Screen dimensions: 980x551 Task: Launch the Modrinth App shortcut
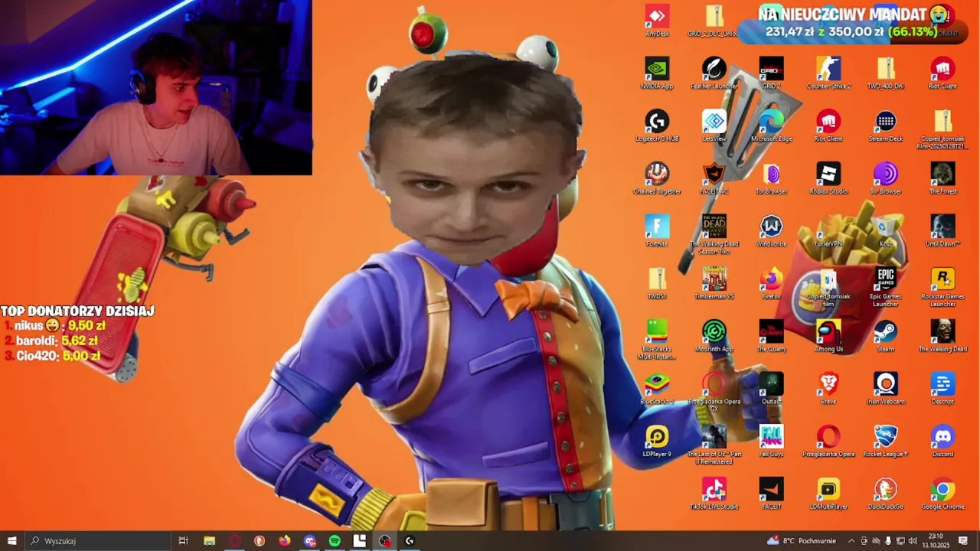pyautogui.click(x=714, y=337)
